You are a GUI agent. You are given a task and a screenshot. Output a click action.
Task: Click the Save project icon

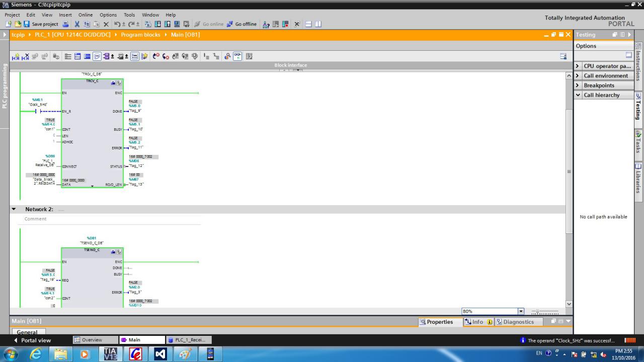27,24
